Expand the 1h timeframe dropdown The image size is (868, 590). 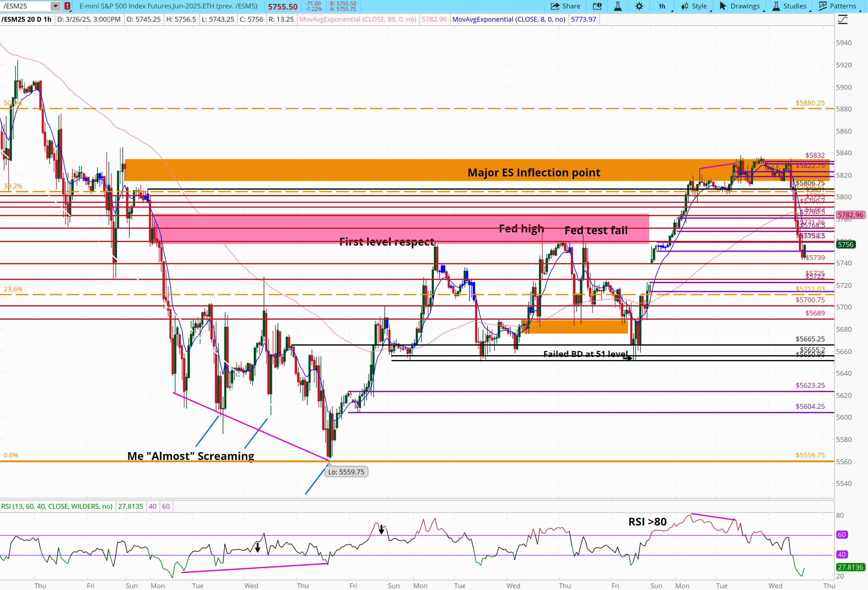[x=663, y=6]
